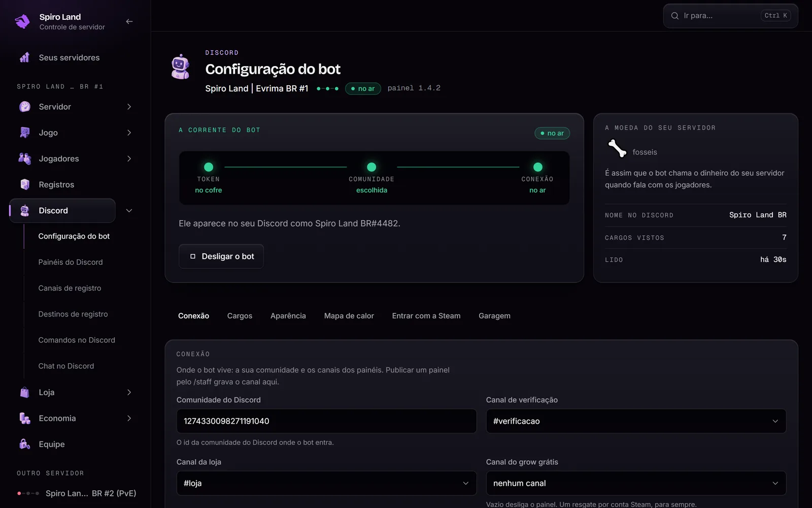The height and width of the screenshot is (508, 812).
Task: Expand the Servidor menu chevron
Action: [x=129, y=107]
